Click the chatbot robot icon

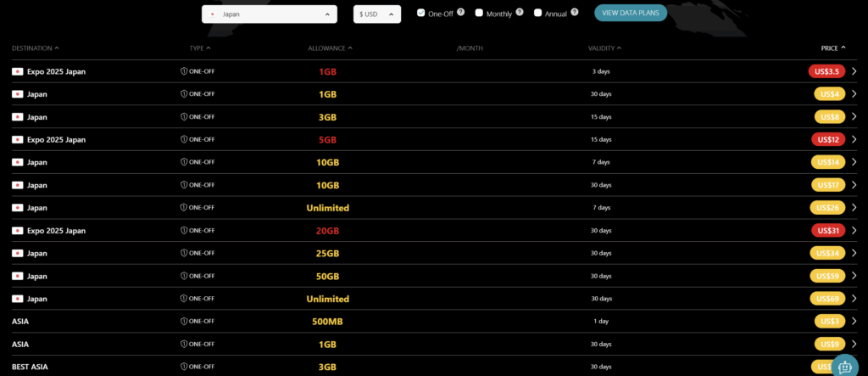844,365
